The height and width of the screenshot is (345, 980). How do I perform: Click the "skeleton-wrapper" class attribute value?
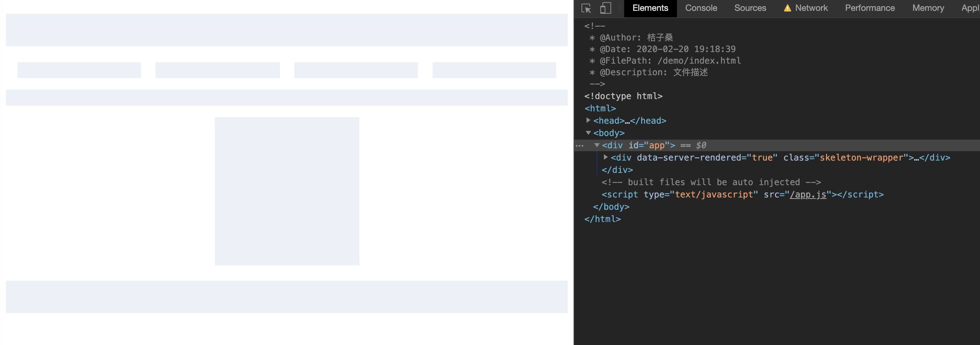[x=861, y=157]
